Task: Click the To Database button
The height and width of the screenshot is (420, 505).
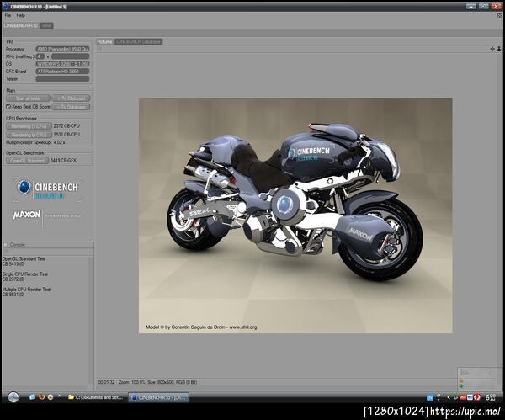Action: [x=72, y=107]
